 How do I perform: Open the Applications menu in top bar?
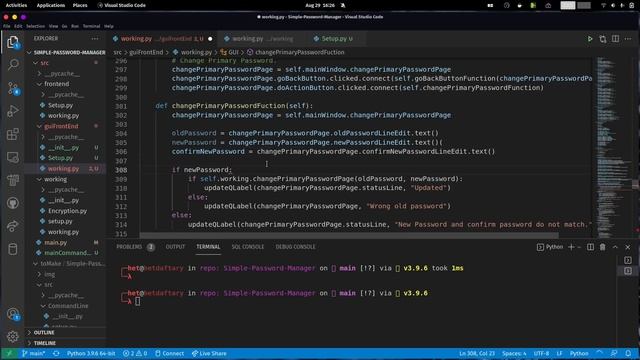[x=51, y=5]
